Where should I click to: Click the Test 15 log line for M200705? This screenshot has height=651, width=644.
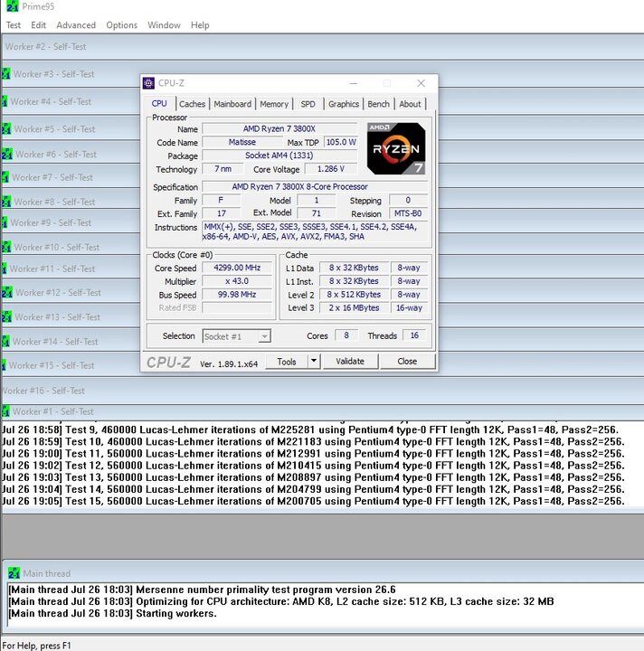click(x=313, y=501)
